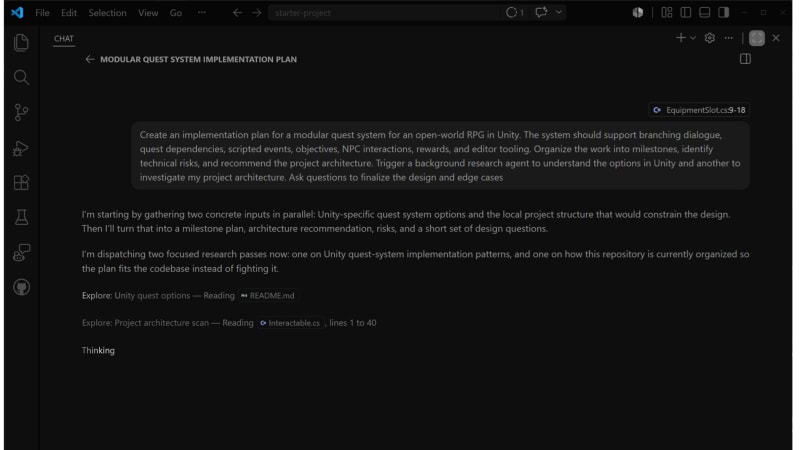Open the View menu
This screenshot has width=800, height=450.
(x=148, y=13)
